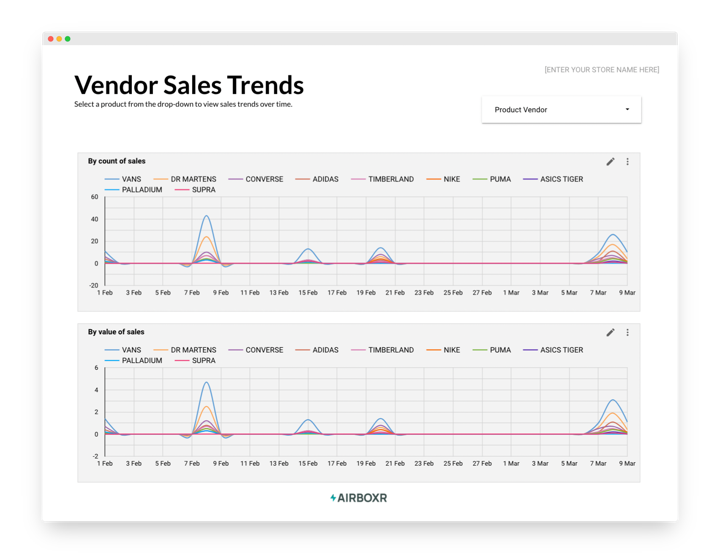Toggle VANS series in count of sales legend
This screenshot has width=720, height=553.
tap(123, 179)
